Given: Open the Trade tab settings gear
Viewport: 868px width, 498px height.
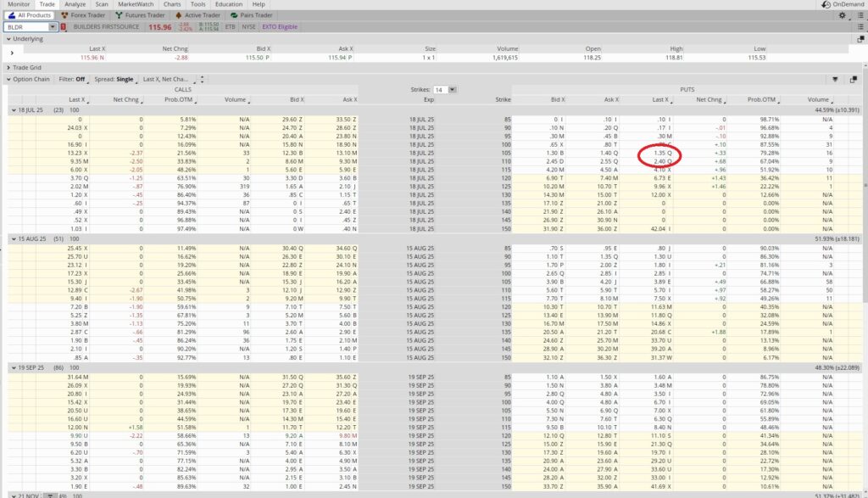Looking at the screenshot, I should coord(842,15).
